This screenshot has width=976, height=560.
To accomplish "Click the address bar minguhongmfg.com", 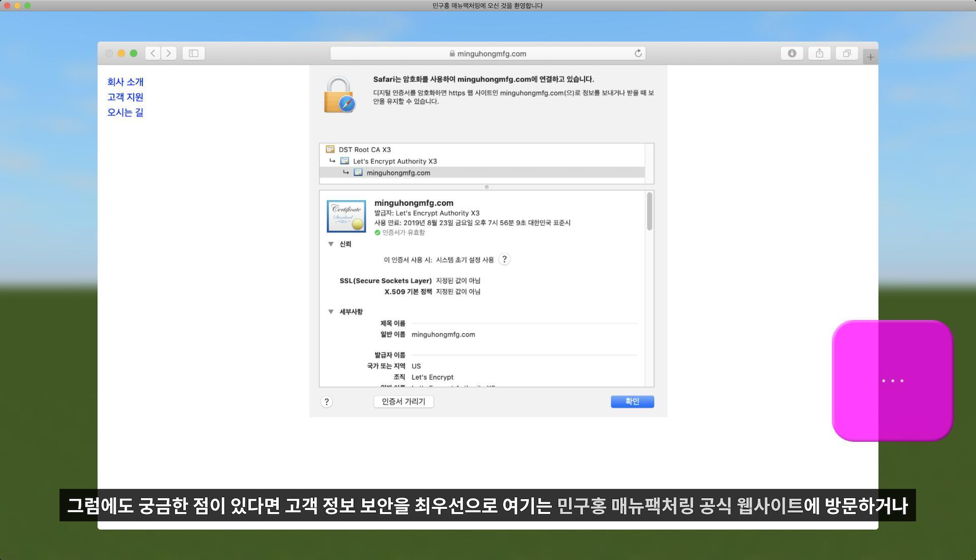I will (488, 53).
